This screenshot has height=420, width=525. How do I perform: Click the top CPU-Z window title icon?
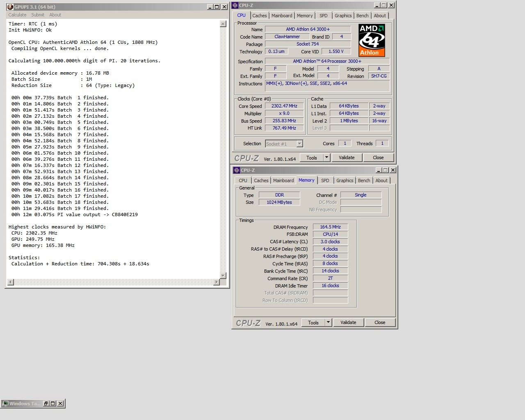coord(235,5)
